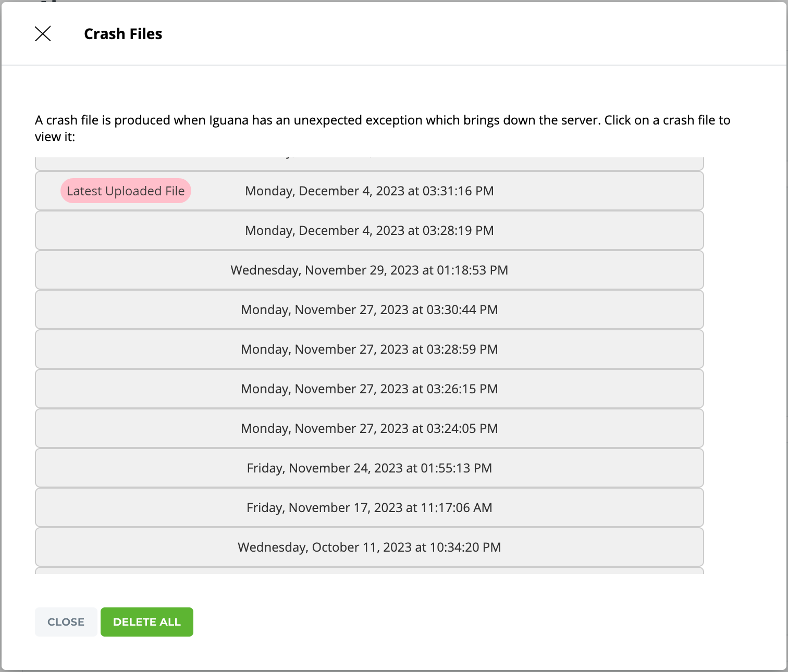Click the Latest Uploaded File badge
Image resolution: width=788 pixels, height=672 pixels.
[x=126, y=191]
